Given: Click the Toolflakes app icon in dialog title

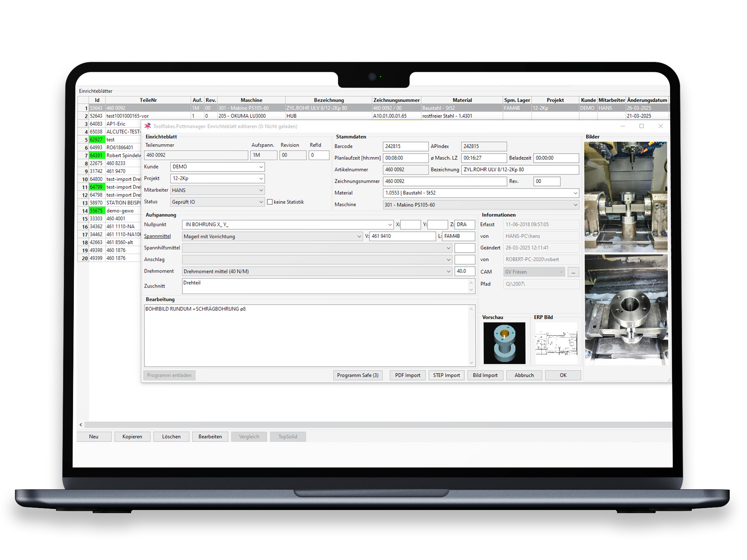Looking at the screenshot, I should (x=148, y=126).
